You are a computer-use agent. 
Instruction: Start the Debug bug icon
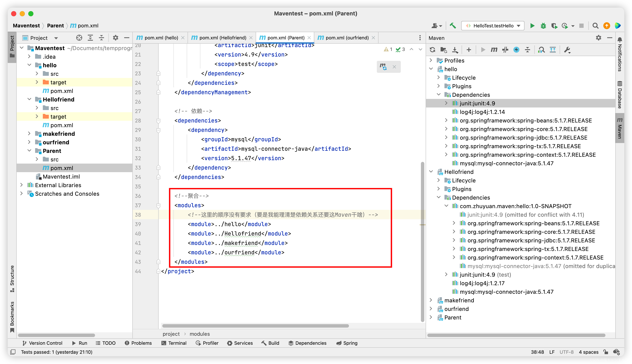coord(543,26)
